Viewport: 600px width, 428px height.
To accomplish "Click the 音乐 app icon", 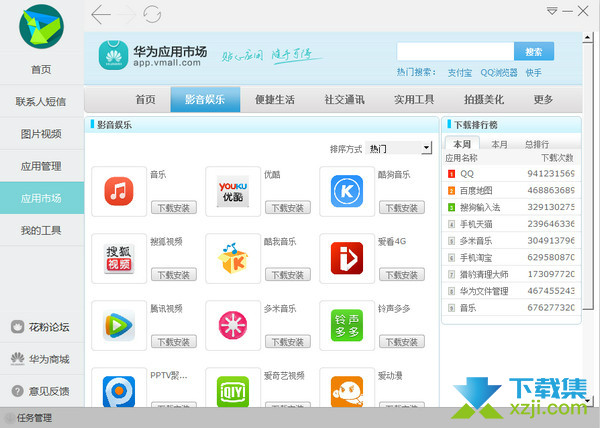I will [x=119, y=191].
